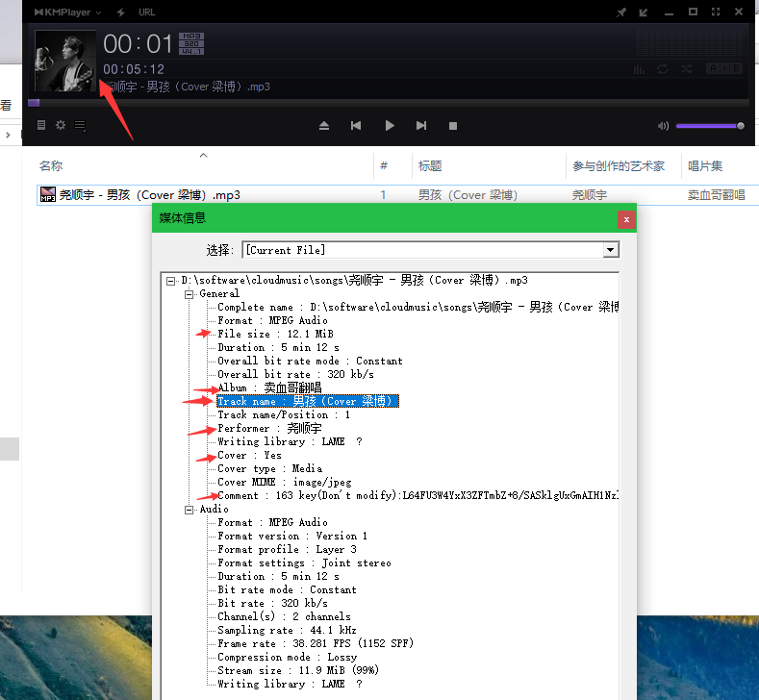Viewport: 759px width, 700px height.
Task: Select the Cover : Yes row
Action: click(249, 455)
